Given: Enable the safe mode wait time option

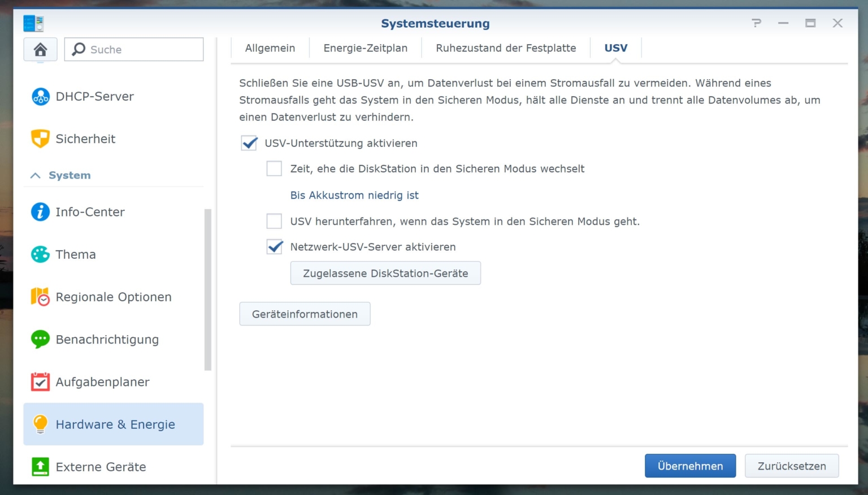Looking at the screenshot, I should click(x=274, y=168).
